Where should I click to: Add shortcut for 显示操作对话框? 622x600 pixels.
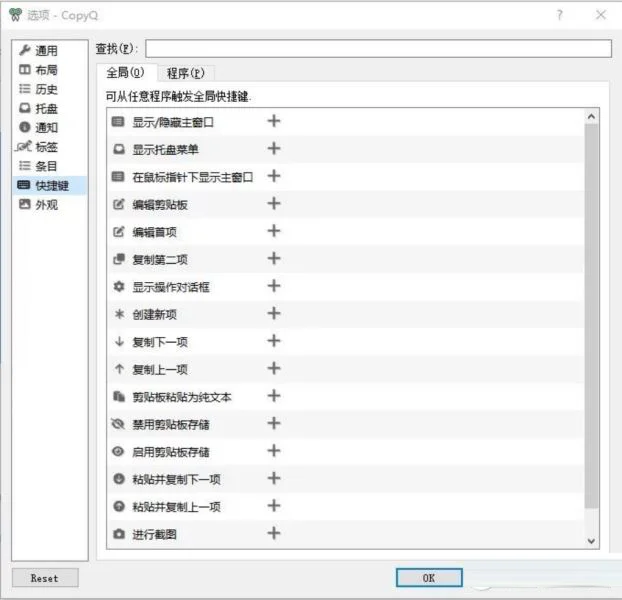point(274,286)
